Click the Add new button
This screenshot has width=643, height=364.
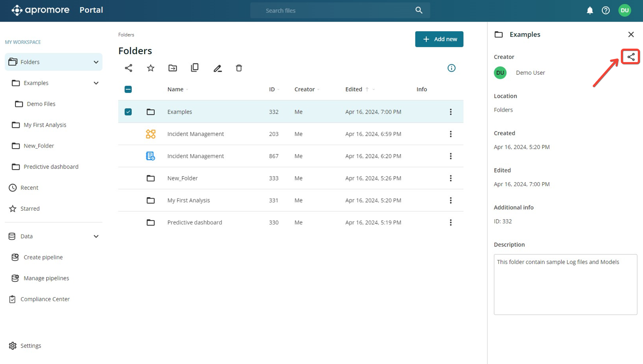tap(439, 39)
